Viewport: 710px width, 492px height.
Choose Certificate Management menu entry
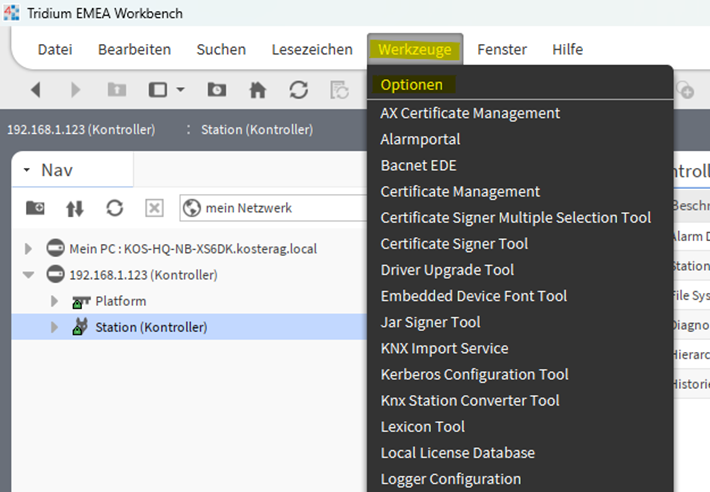(x=460, y=191)
